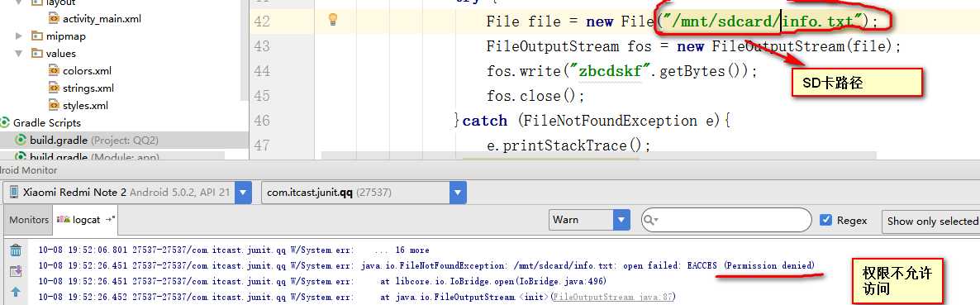Open FileOutputStream.java:87 stack trace link
The height and width of the screenshot is (305, 980).
pyautogui.click(x=614, y=298)
